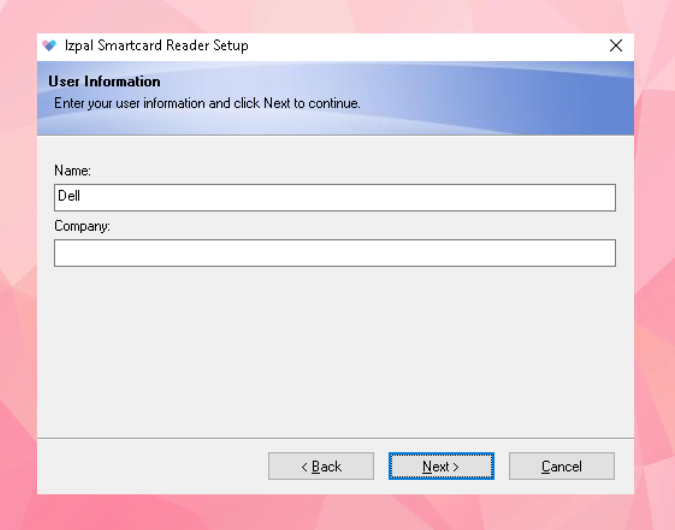Cancel the smartcard reader setup

[562, 466]
